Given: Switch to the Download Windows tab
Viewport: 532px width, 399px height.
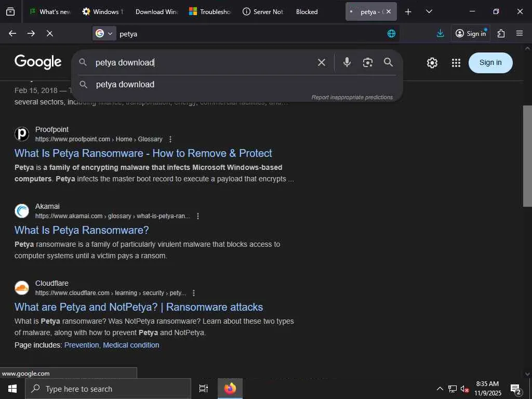Looking at the screenshot, I should coord(156,11).
